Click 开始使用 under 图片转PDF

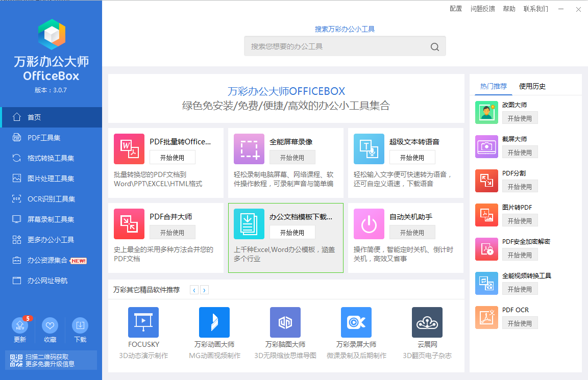(x=520, y=221)
